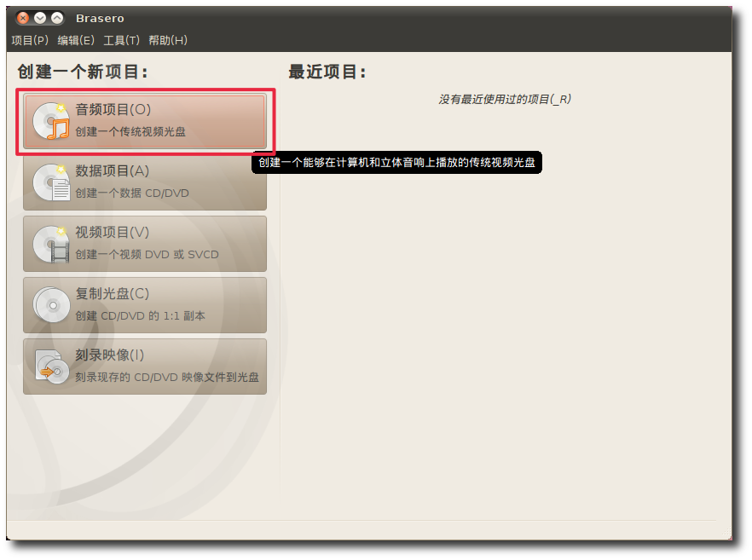Viewport: 752px width, 560px height.
Task: Start a new 视频项目(V) project
Action: [x=145, y=244]
